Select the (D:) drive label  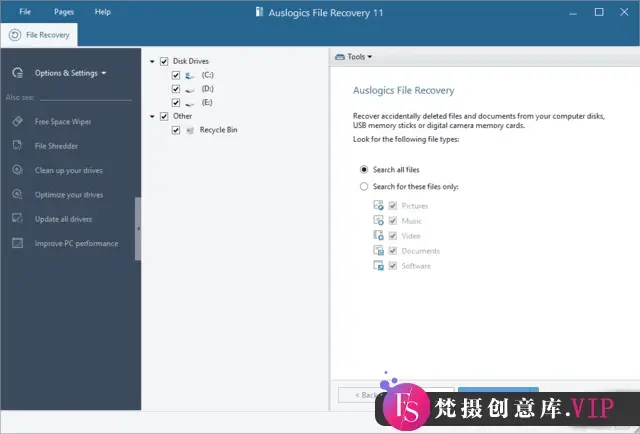coord(207,89)
